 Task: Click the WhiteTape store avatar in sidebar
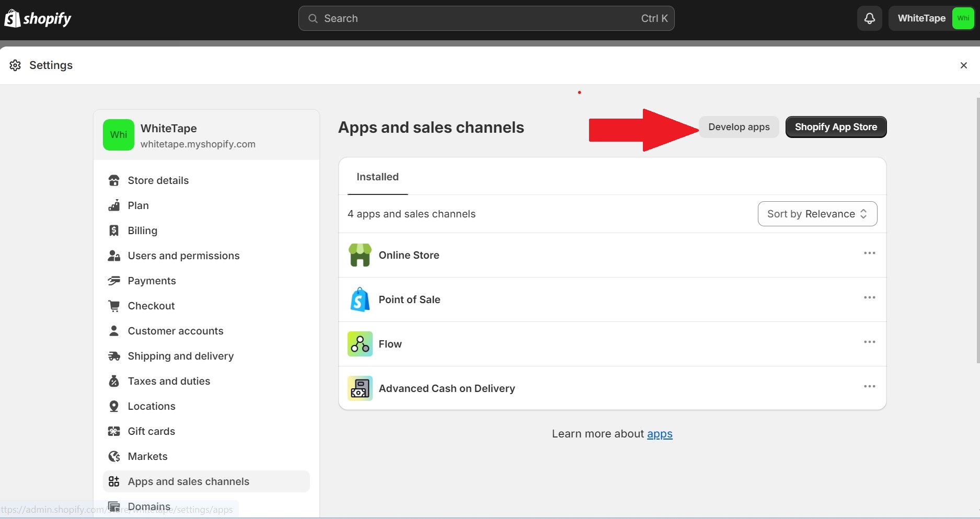coord(119,135)
